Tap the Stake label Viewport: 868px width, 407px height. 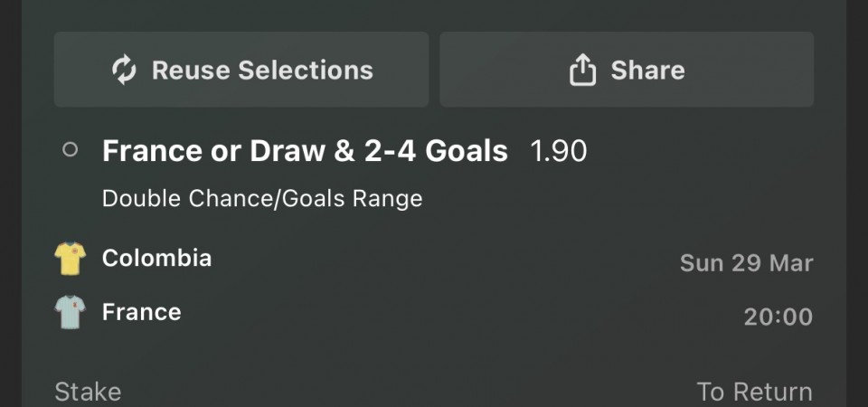coord(88,392)
